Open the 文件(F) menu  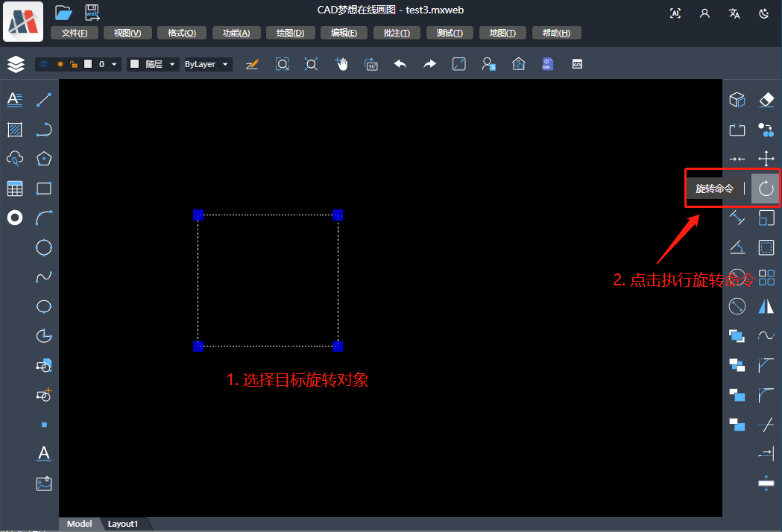pyautogui.click(x=74, y=33)
